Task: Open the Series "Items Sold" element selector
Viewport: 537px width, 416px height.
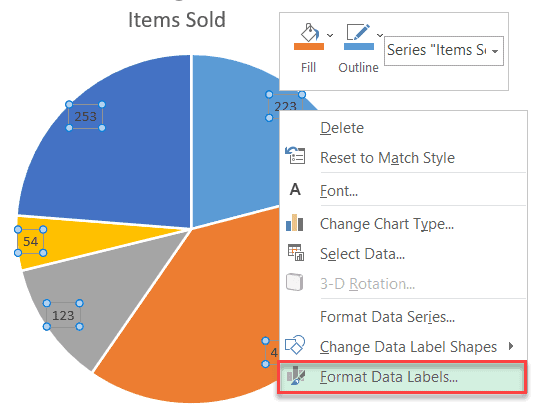Action: tap(444, 51)
